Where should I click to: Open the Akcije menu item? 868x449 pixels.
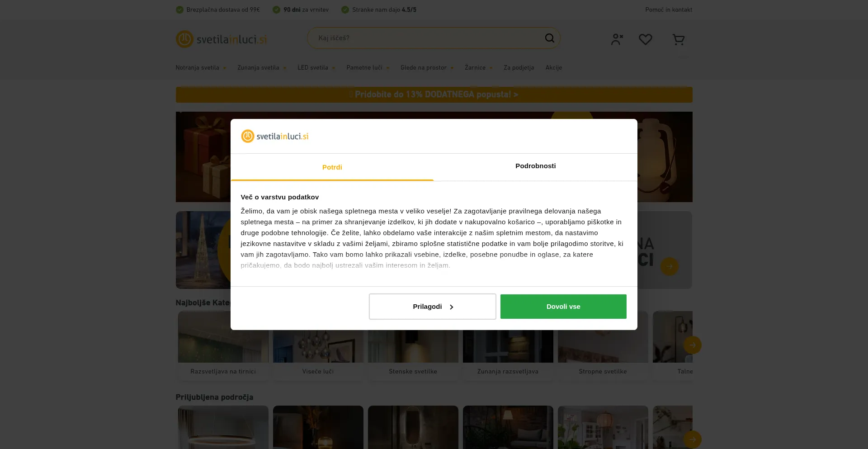[x=553, y=68]
